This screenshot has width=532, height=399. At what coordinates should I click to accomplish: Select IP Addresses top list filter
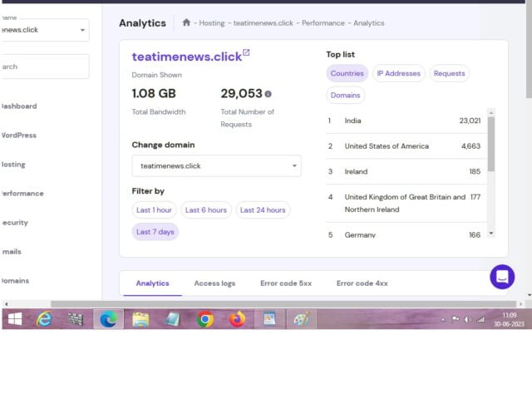coord(399,73)
